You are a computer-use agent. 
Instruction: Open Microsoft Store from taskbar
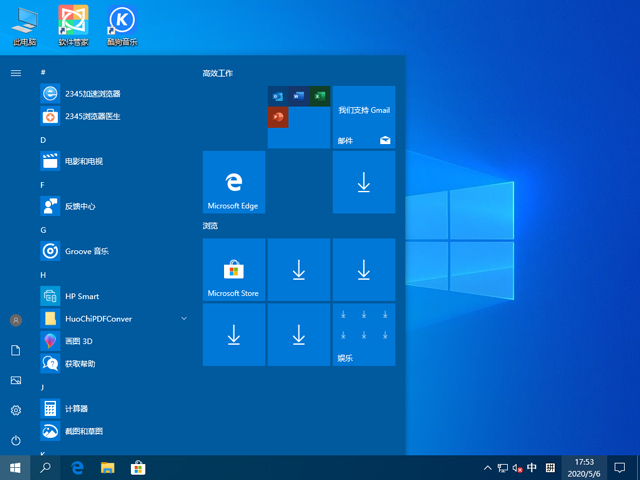(x=138, y=468)
